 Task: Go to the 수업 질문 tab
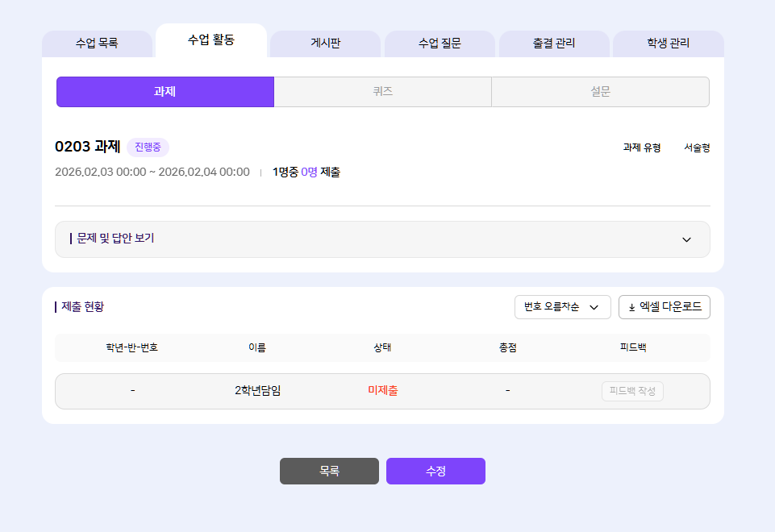click(x=440, y=44)
